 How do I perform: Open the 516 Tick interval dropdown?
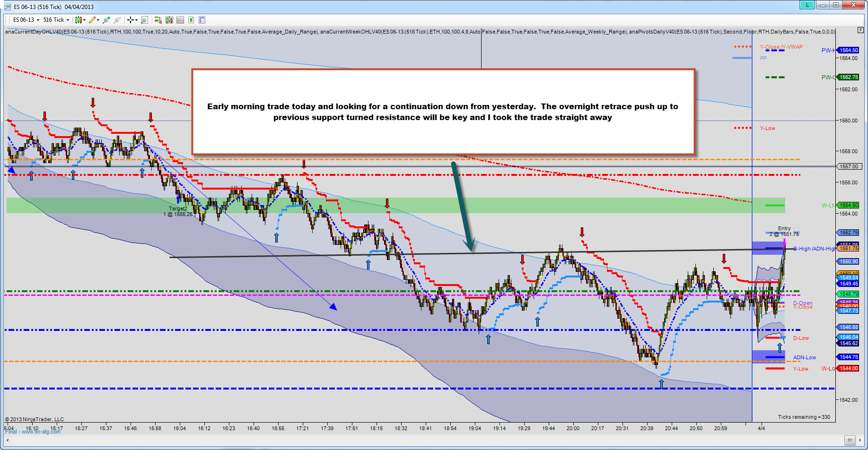tap(56, 20)
